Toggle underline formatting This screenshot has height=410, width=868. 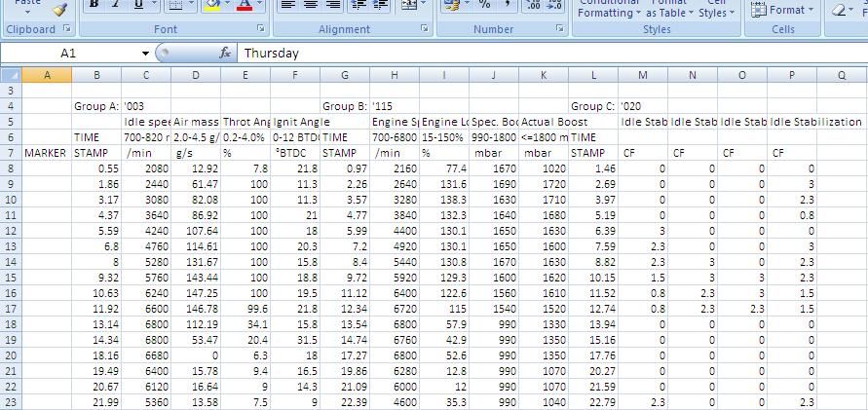[x=139, y=5]
